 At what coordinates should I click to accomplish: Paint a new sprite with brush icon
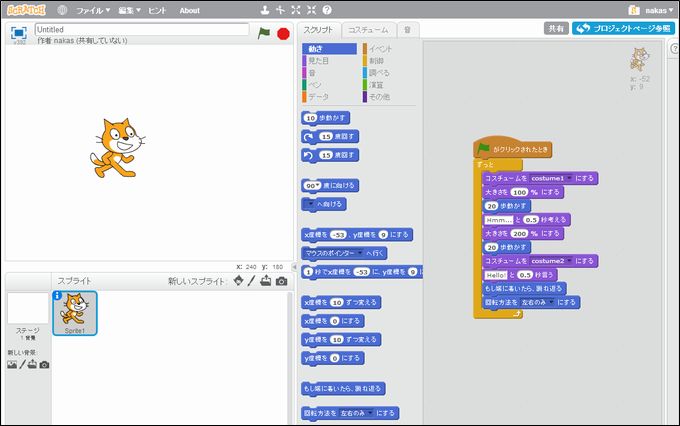(x=252, y=281)
